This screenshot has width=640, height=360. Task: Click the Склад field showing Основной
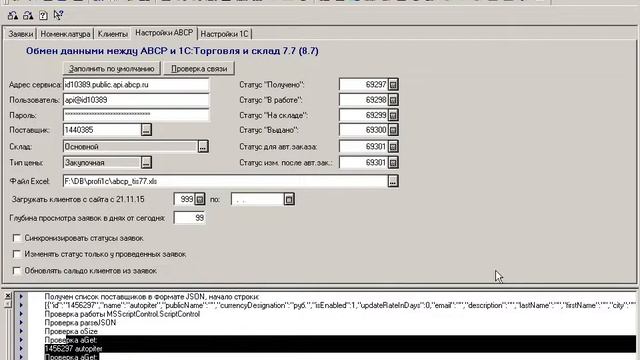[130, 147]
